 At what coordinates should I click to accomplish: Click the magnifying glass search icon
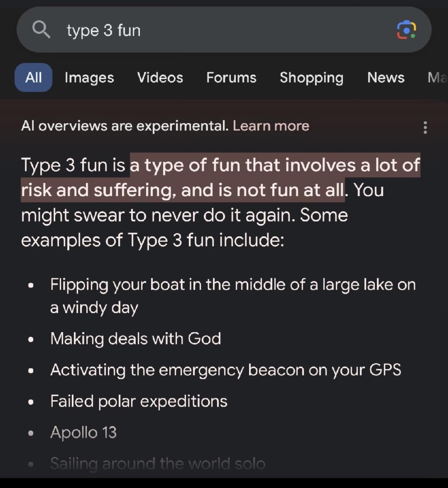tap(41, 29)
